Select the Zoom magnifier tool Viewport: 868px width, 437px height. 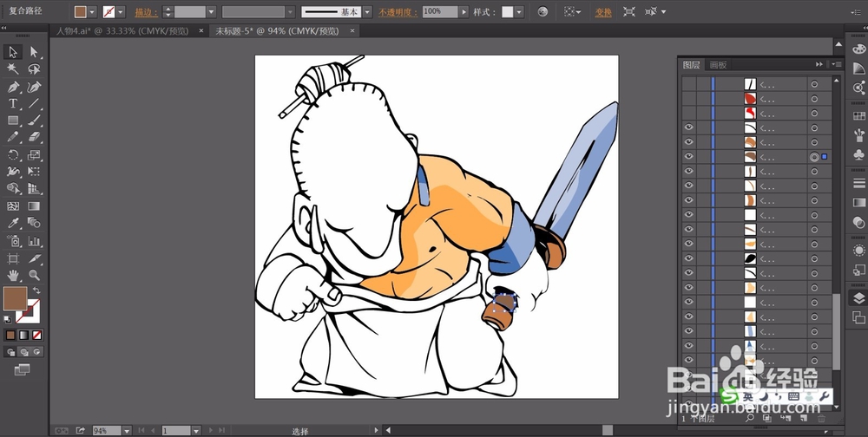pyautogui.click(x=34, y=275)
